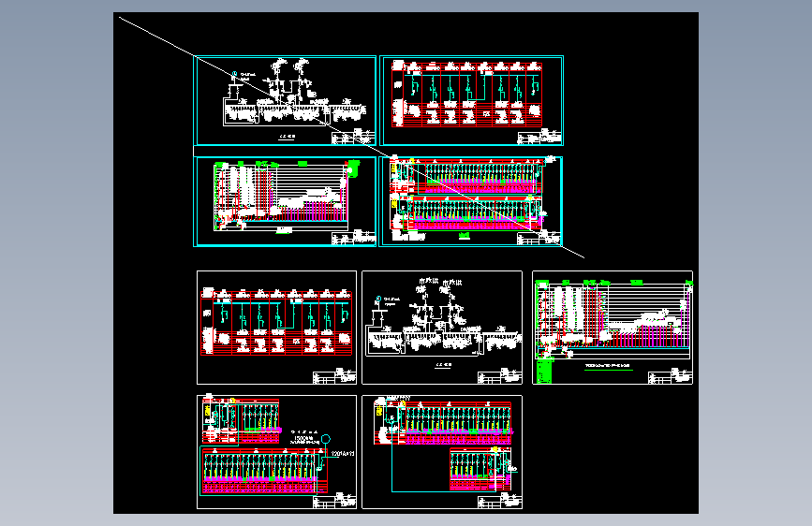Click the green-underlined title in the white-framed wiring sheet

coord(608,366)
